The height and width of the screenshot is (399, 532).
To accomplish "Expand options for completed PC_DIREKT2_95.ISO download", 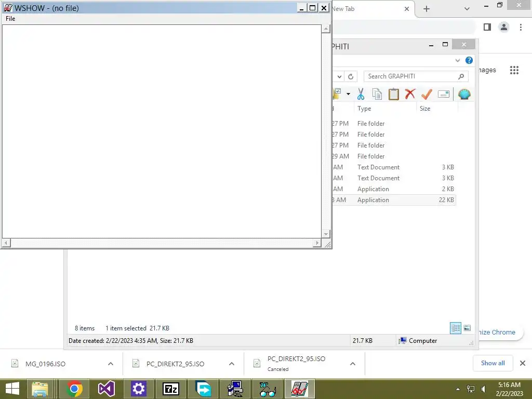I will (231, 364).
